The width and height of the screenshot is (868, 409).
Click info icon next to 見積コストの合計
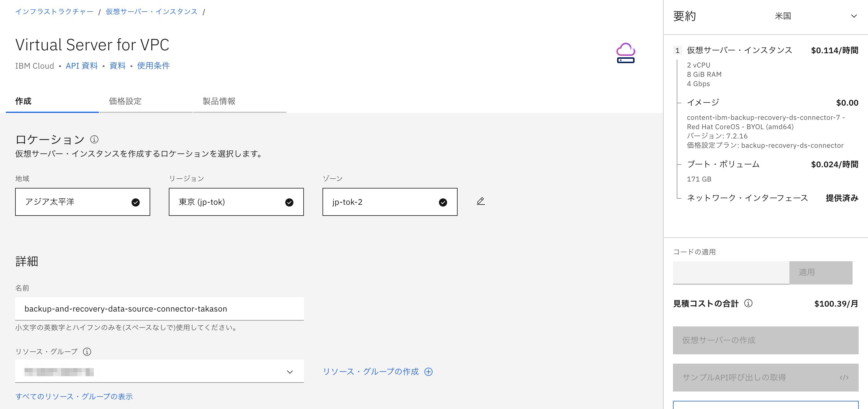pos(748,303)
